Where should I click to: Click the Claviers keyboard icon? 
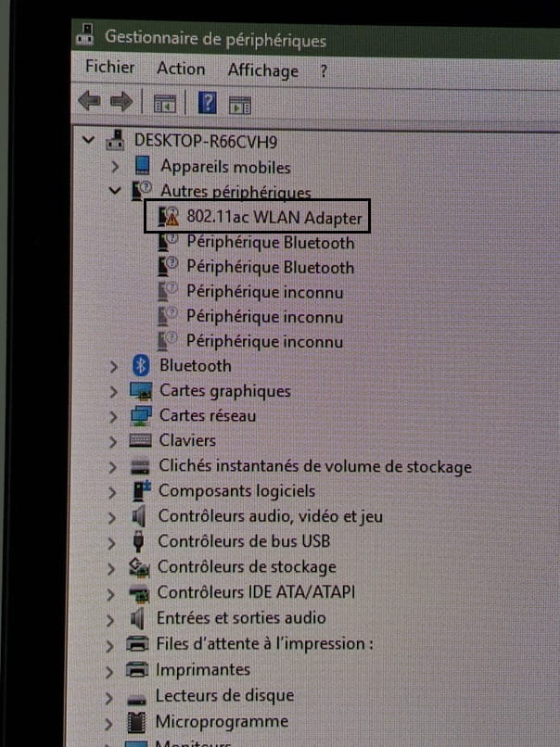[140, 440]
